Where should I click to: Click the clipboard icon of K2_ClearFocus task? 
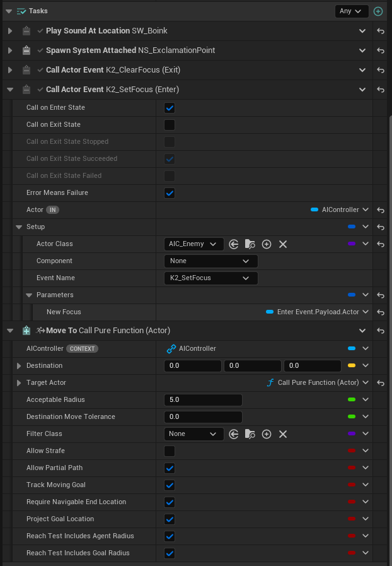26,69
